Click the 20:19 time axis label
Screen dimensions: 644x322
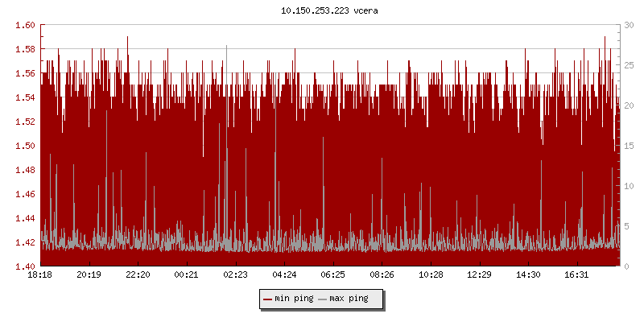[89, 275]
